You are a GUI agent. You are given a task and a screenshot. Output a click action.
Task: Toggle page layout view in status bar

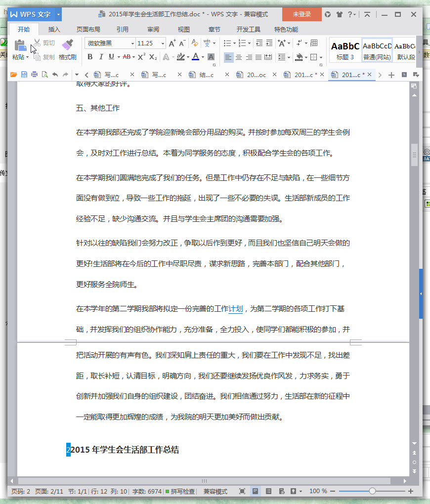pyautogui.click(x=256, y=491)
